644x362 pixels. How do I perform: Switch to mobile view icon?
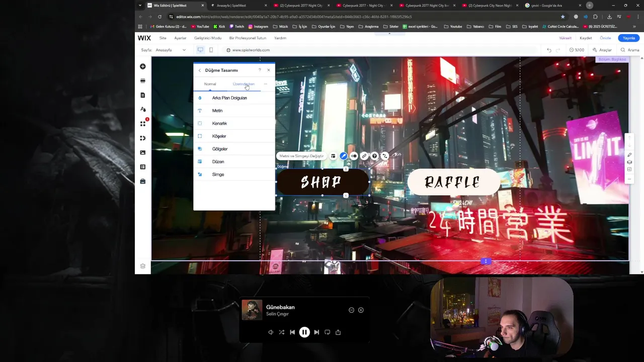[x=211, y=50]
